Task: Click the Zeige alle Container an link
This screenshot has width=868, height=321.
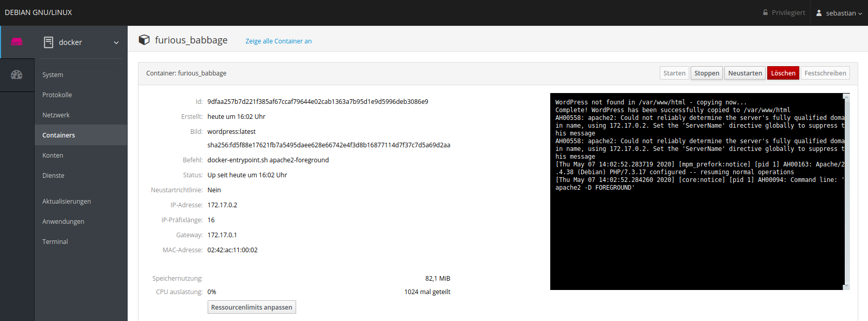Action: coord(278,41)
